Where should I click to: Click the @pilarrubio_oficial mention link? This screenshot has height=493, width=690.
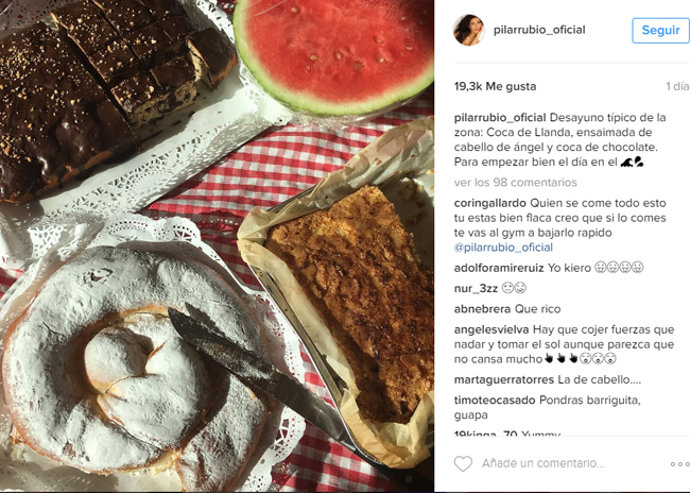pyautogui.click(x=503, y=247)
